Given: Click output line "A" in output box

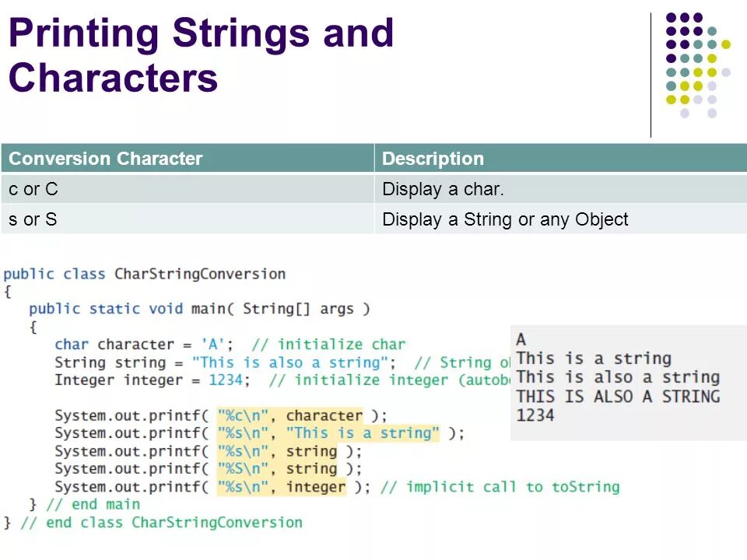Looking at the screenshot, I should (521, 340).
